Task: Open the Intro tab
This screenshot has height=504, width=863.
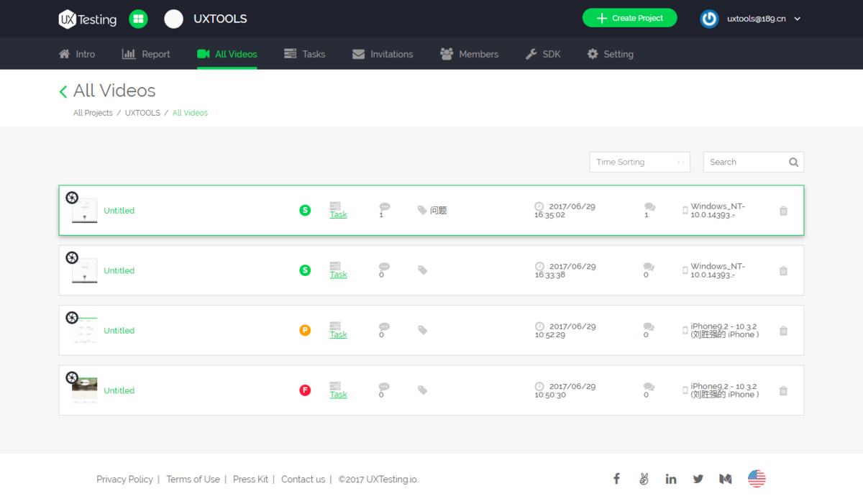Action: pos(77,54)
